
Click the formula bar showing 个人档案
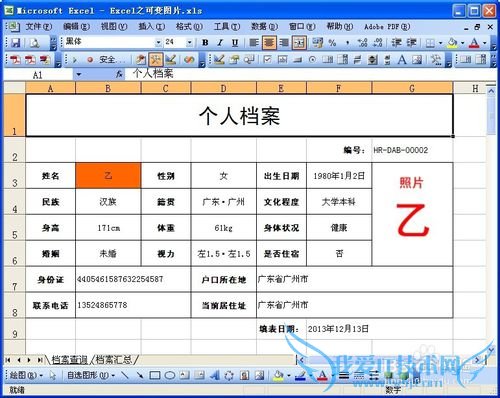pos(310,74)
